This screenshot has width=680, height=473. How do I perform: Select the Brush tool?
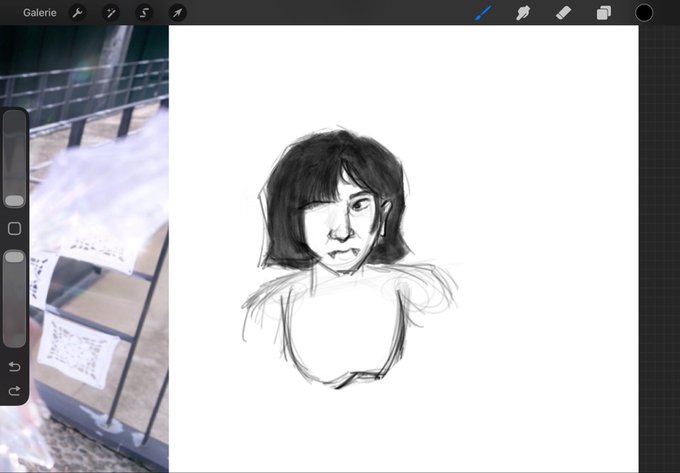click(x=483, y=13)
